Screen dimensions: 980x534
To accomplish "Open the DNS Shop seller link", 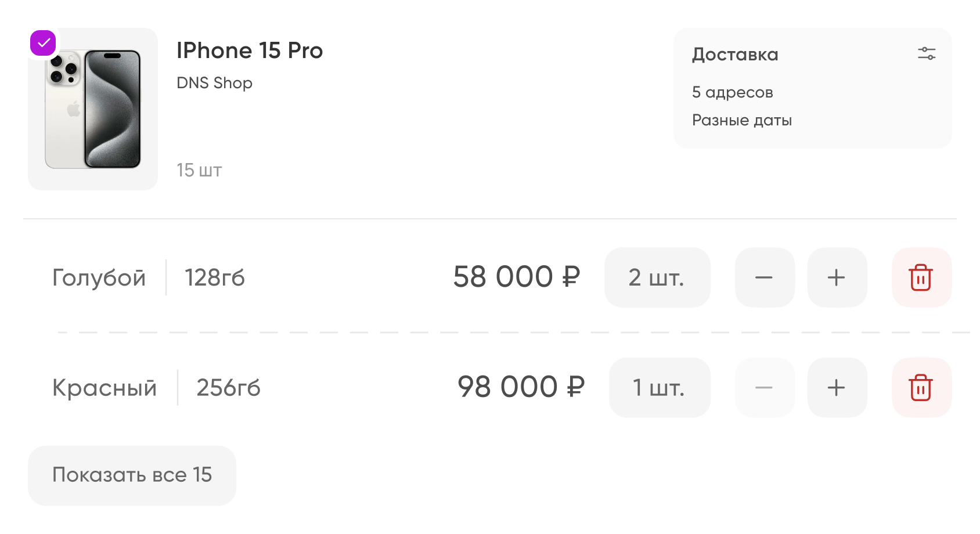I will click(214, 83).
